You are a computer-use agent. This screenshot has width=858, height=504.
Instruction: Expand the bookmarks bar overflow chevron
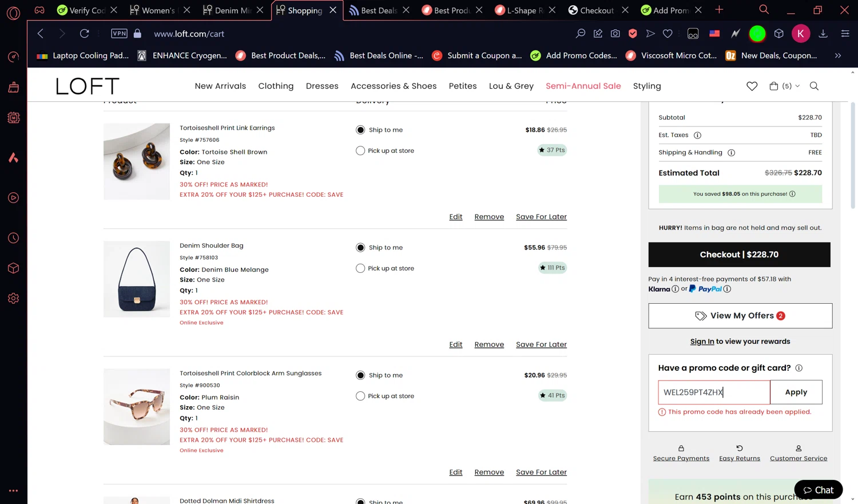coord(838,55)
